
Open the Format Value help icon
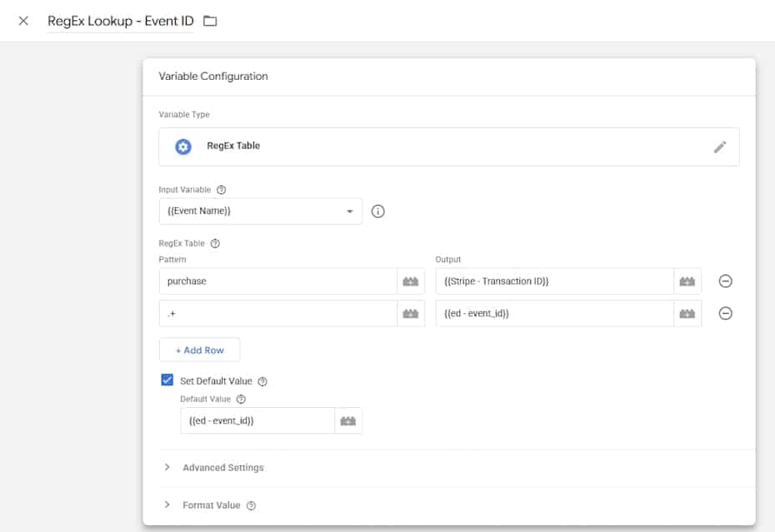[251, 506]
